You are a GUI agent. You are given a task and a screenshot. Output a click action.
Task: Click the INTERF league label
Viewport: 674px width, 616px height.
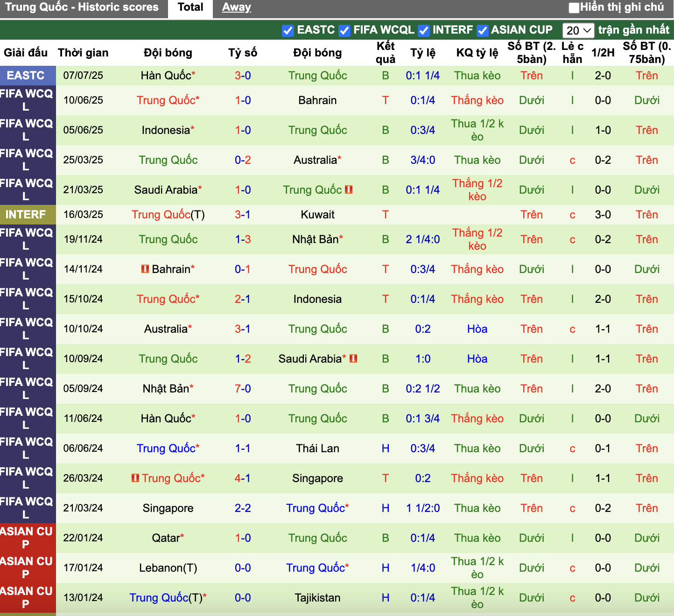[26, 215]
